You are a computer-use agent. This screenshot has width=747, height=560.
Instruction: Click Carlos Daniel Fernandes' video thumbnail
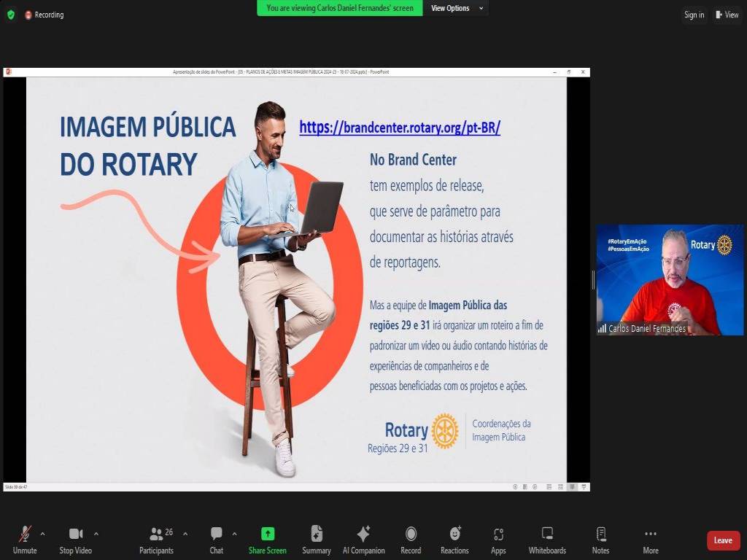[670, 279]
